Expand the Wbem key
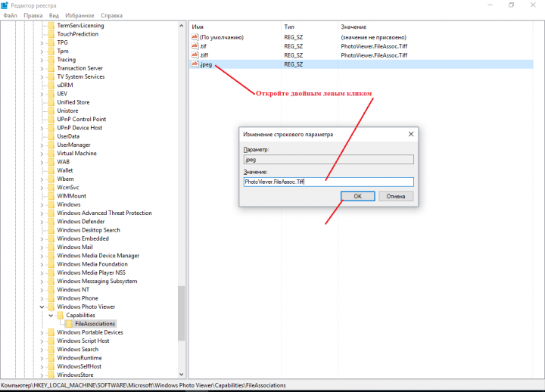545x392 pixels. coord(42,179)
